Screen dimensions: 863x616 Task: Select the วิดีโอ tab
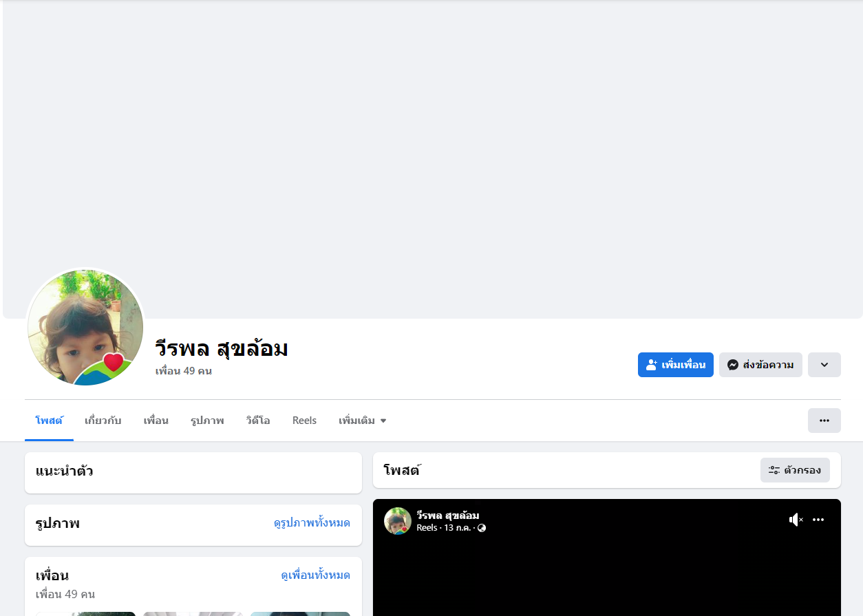pyautogui.click(x=258, y=421)
